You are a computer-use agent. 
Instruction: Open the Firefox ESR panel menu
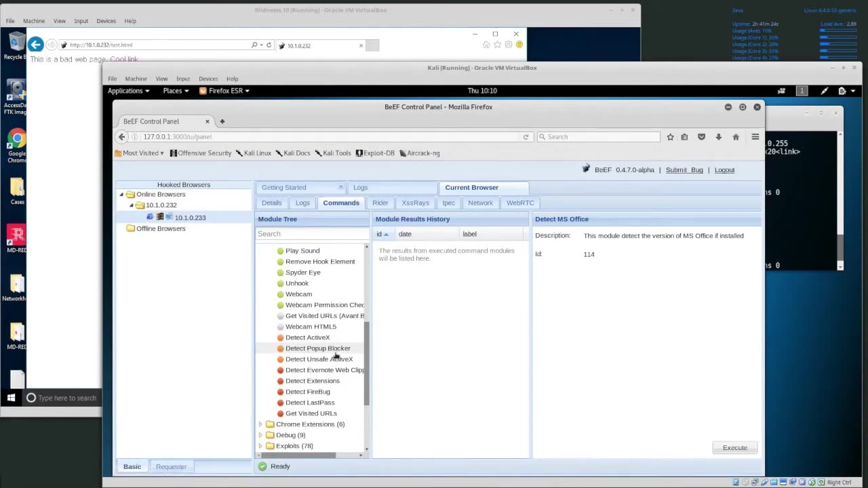(x=224, y=91)
